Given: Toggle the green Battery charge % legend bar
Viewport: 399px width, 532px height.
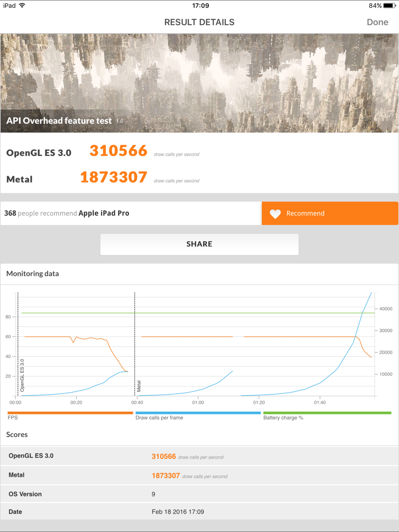Looking at the screenshot, I should click(327, 413).
